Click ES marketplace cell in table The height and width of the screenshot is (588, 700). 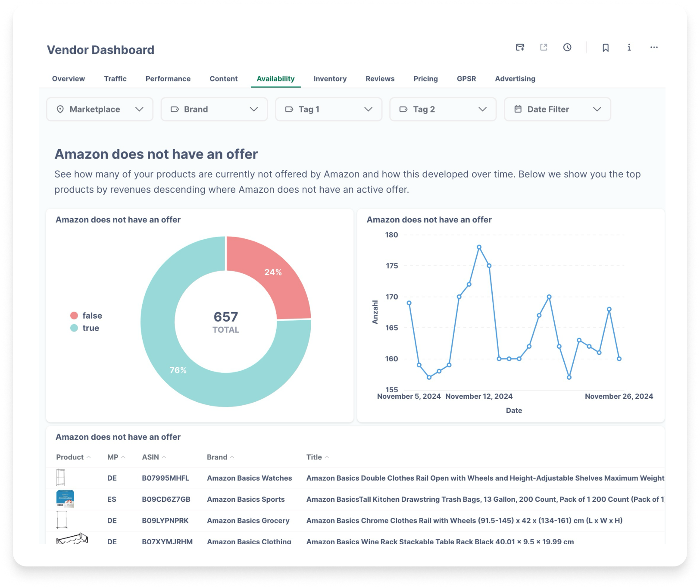(x=112, y=499)
